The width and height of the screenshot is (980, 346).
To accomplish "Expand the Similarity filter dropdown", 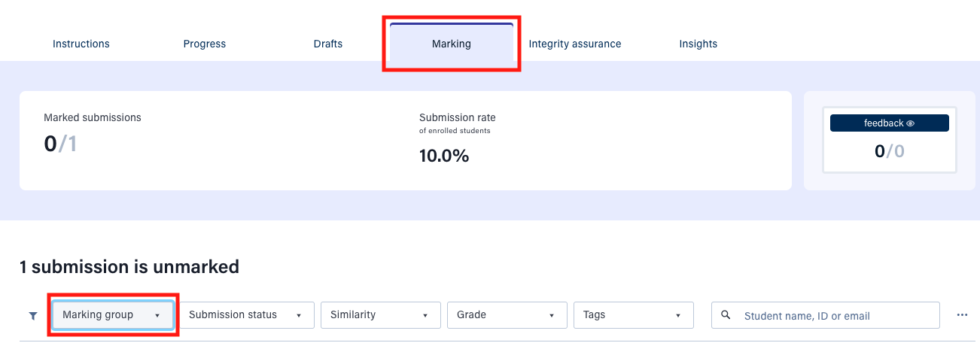I will 380,315.
